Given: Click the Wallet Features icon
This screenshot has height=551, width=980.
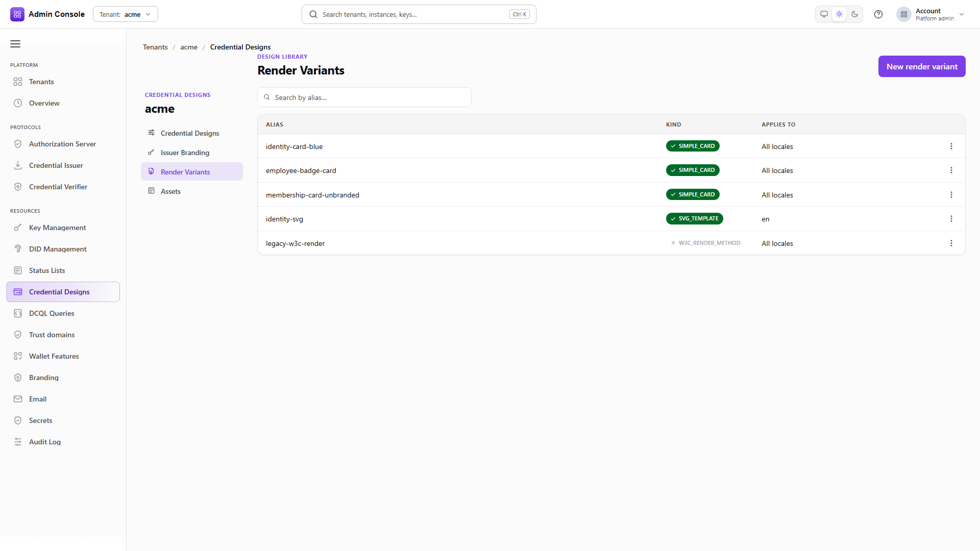Looking at the screenshot, I should (x=18, y=356).
